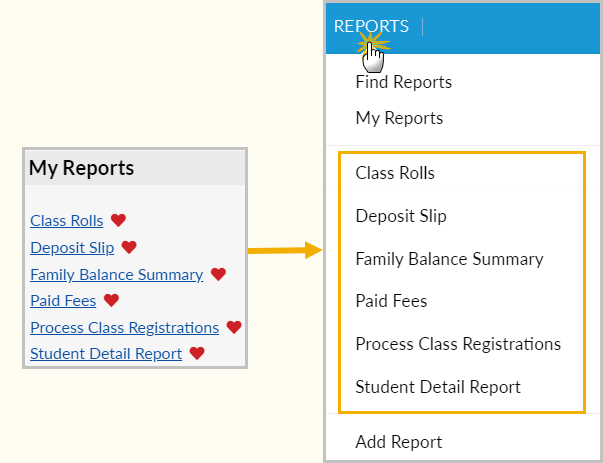
Task: Choose My Reports in the dropdown menu
Action: pyautogui.click(x=399, y=118)
